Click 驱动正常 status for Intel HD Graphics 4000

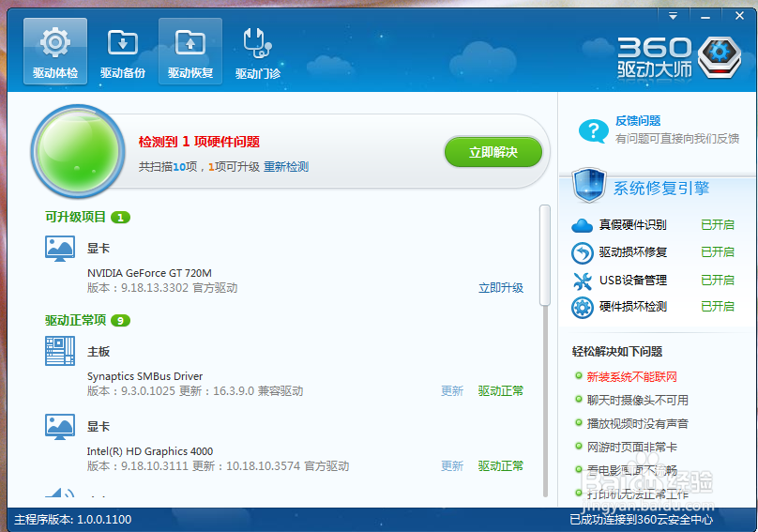point(501,465)
